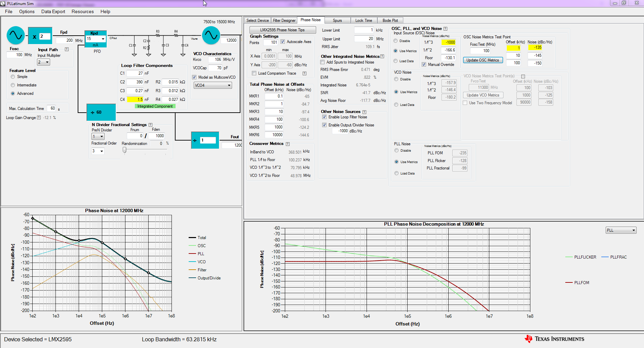Open the Options menu
The height and width of the screenshot is (348, 644).
click(27, 11)
